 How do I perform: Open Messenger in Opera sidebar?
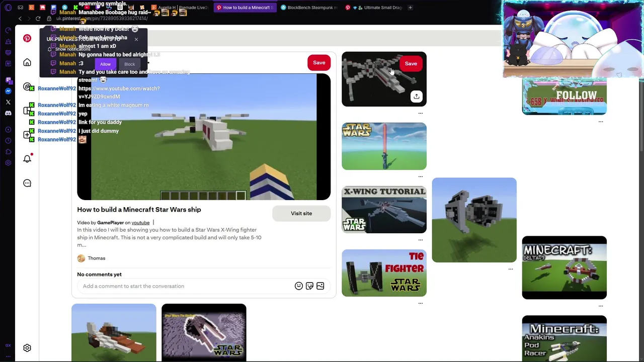tap(8, 91)
